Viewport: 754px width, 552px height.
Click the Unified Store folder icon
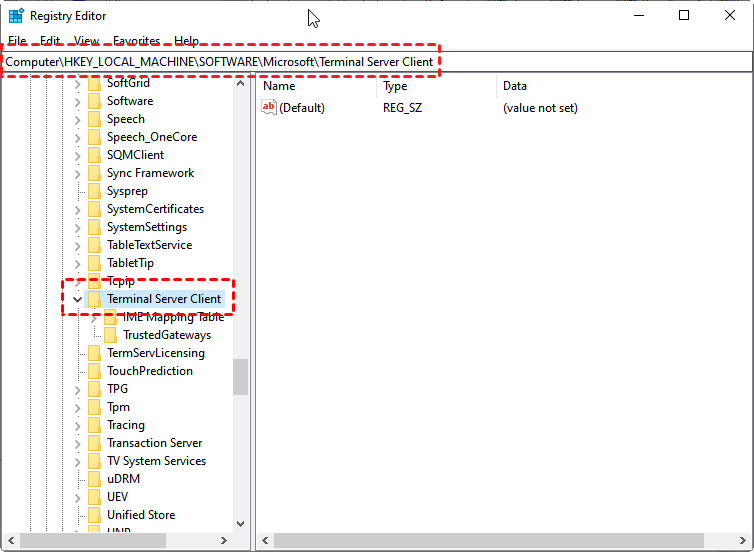coord(95,515)
